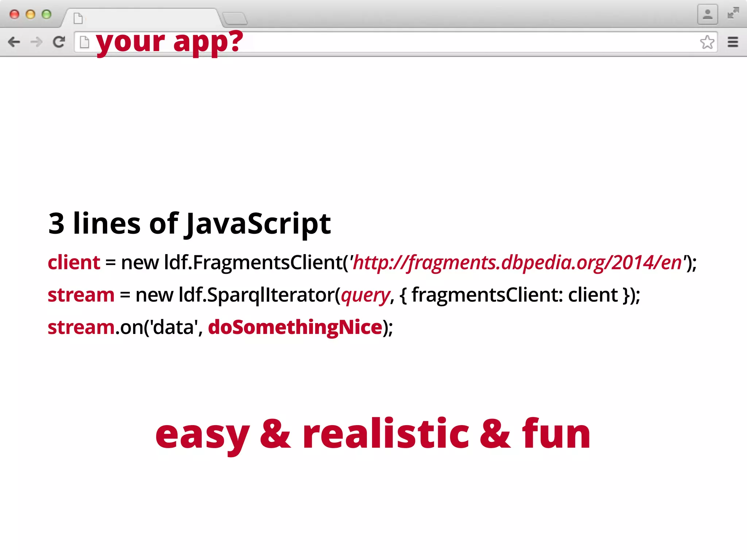Close the window with the red button
Viewport: 747px width, 560px height.
pyautogui.click(x=14, y=14)
